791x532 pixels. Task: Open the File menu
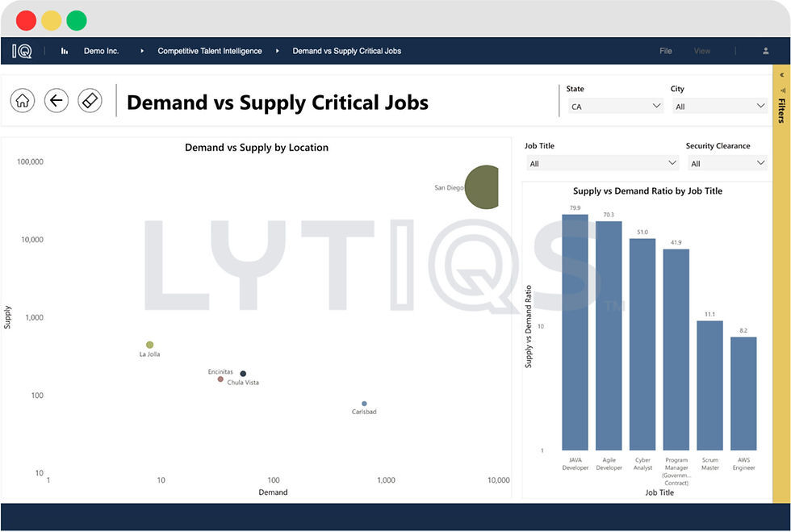point(665,51)
